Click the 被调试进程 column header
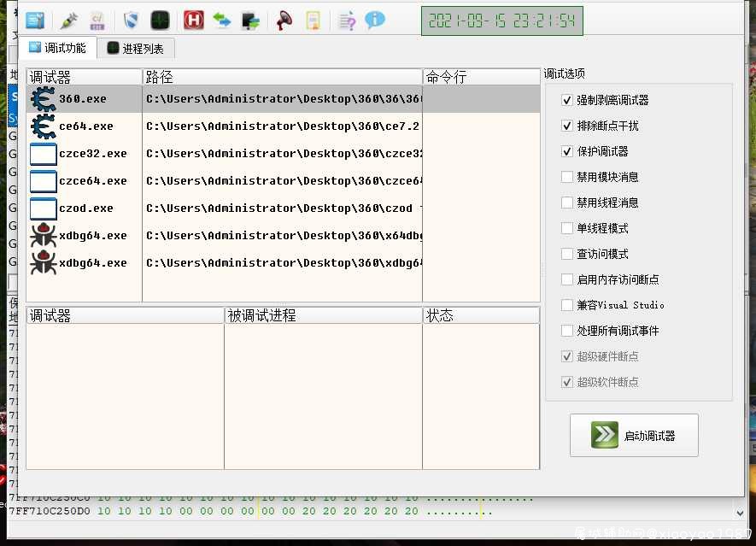This screenshot has width=756, height=546. 323,315
